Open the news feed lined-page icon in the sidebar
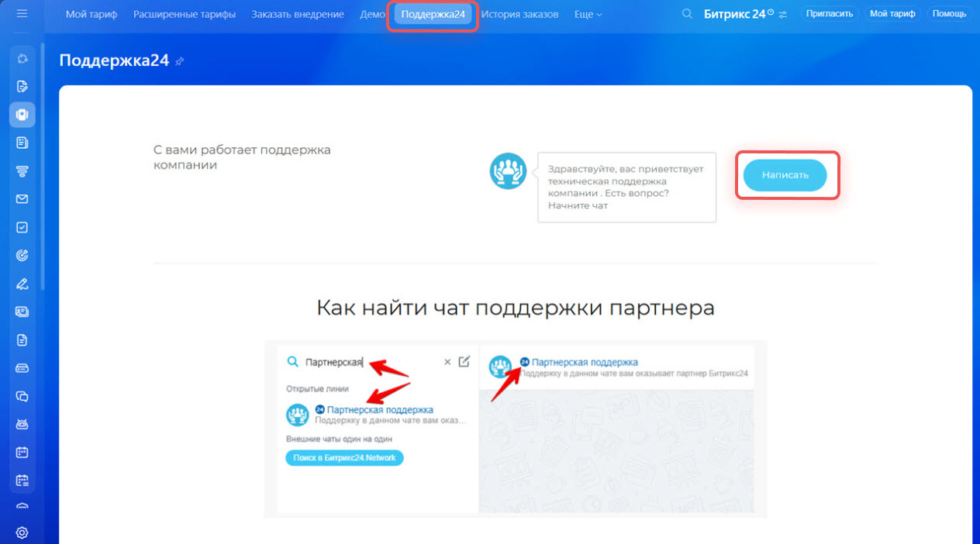The height and width of the screenshot is (544, 980). coord(22,143)
